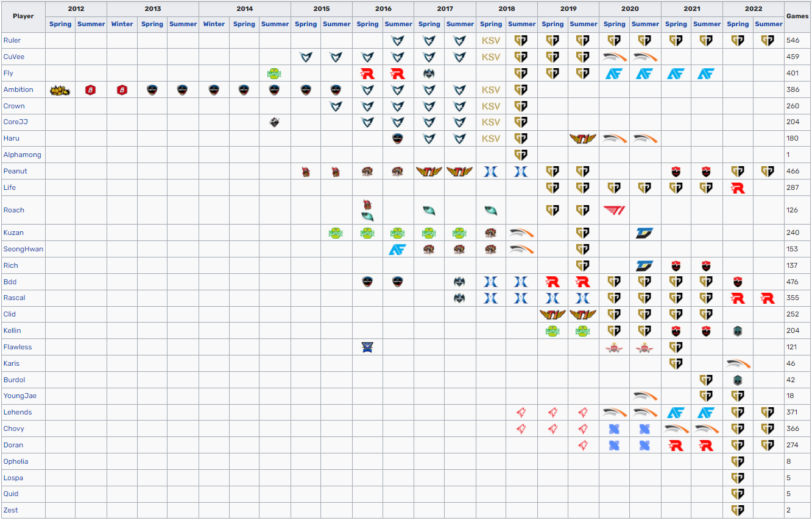Click Bdd's games count 476
Image resolution: width=812 pixels, height=521 pixels.
[x=793, y=282]
